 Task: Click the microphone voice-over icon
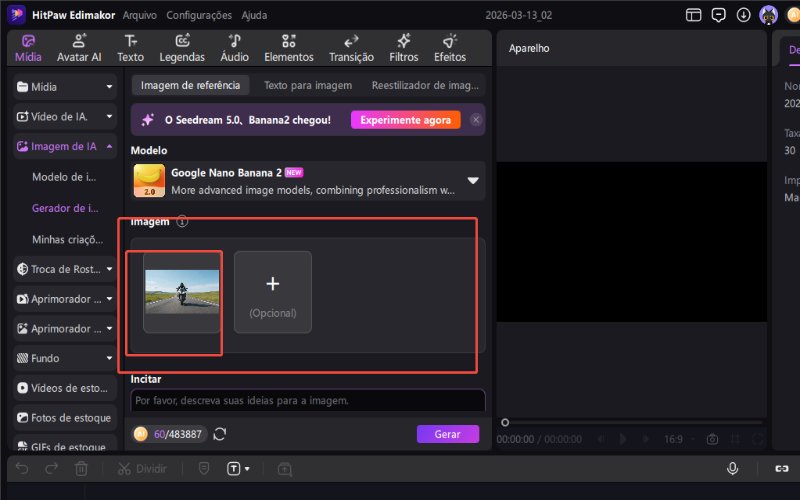click(x=732, y=468)
